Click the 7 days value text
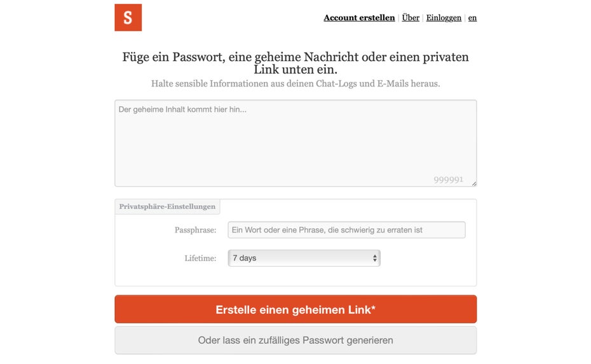 (x=244, y=258)
